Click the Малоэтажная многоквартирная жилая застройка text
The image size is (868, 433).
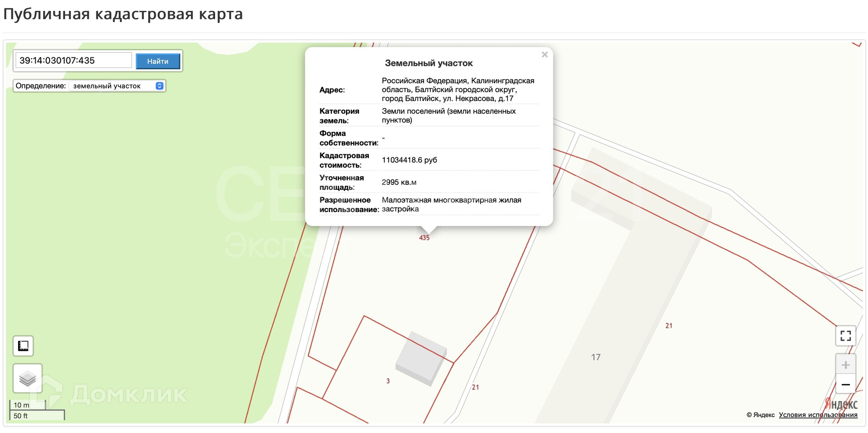point(451,204)
